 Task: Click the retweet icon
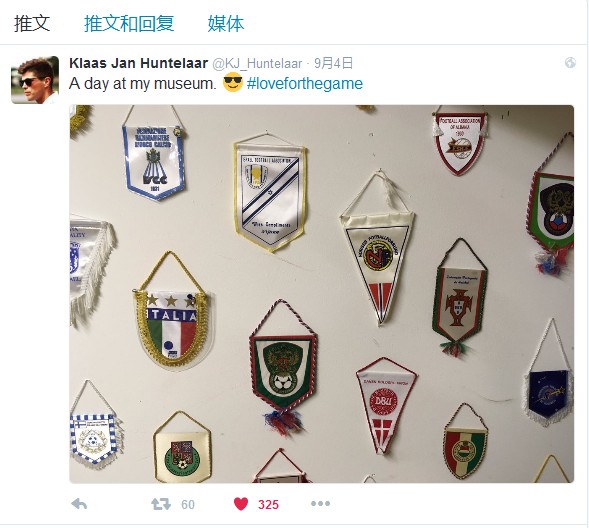(x=161, y=504)
